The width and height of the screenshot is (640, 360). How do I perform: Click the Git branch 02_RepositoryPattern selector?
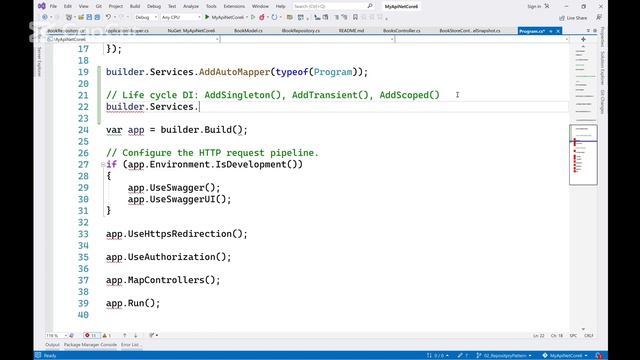tap(504, 356)
